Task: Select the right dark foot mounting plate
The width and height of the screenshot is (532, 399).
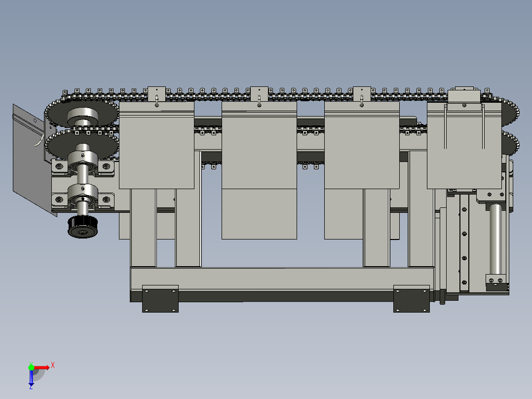Action: point(412,299)
